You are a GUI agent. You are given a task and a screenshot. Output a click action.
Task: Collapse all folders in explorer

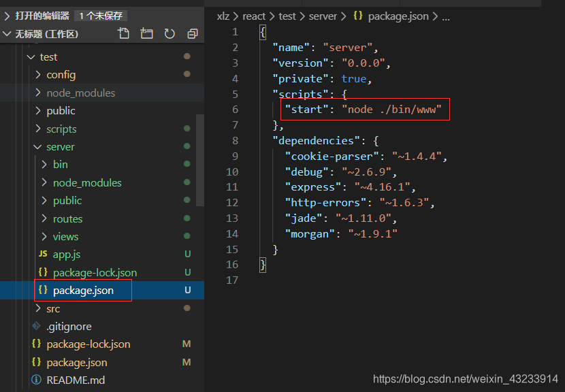193,33
